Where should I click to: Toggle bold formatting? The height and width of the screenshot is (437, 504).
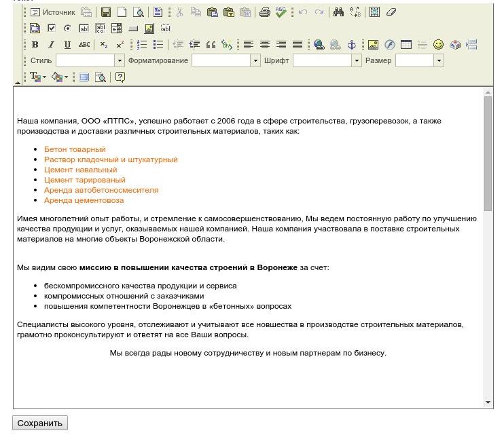click(x=35, y=45)
